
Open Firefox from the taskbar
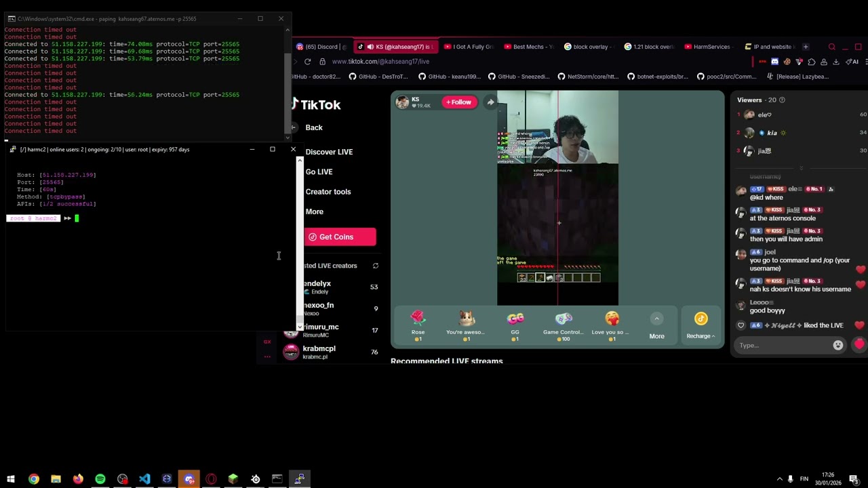tap(78, 479)
